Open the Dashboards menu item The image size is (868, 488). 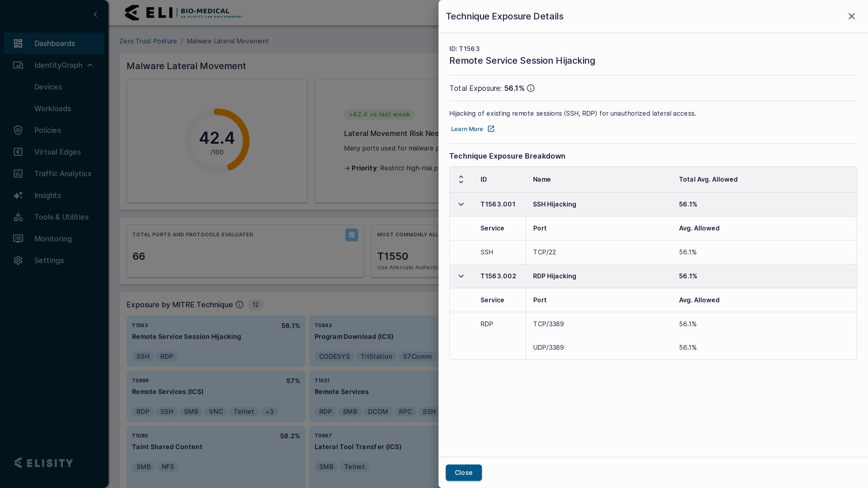54,43
